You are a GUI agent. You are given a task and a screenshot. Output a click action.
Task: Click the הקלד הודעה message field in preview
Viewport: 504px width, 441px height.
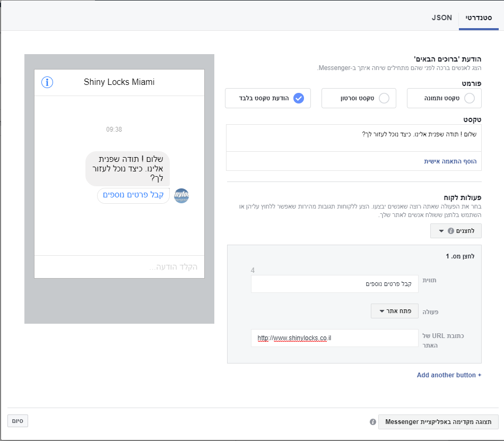coord(119,267)
